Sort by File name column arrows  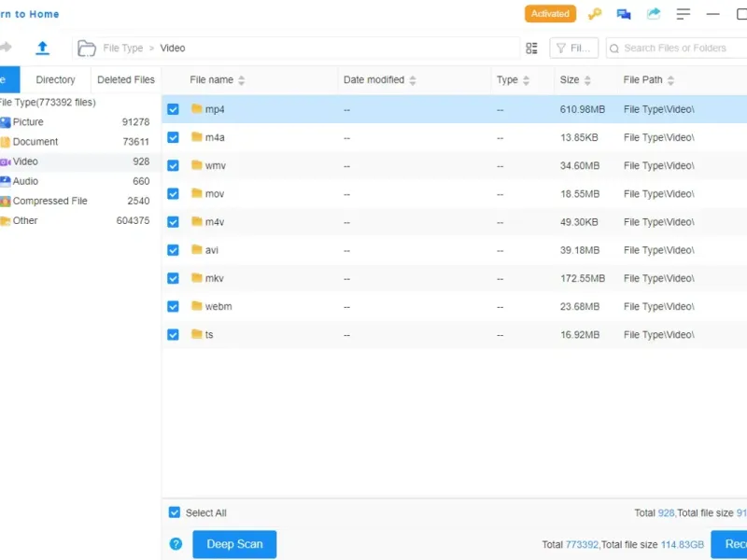click(242, 80)
